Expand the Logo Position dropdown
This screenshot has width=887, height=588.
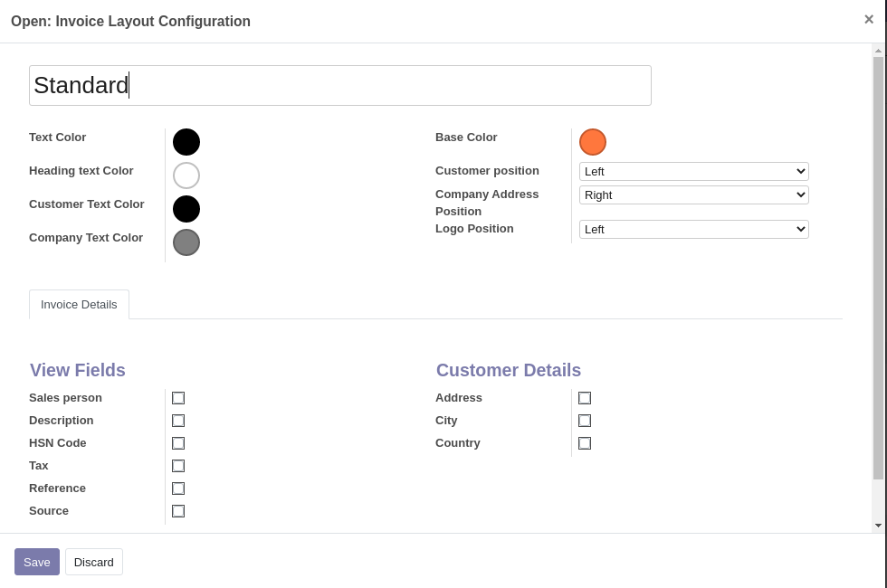693,229
